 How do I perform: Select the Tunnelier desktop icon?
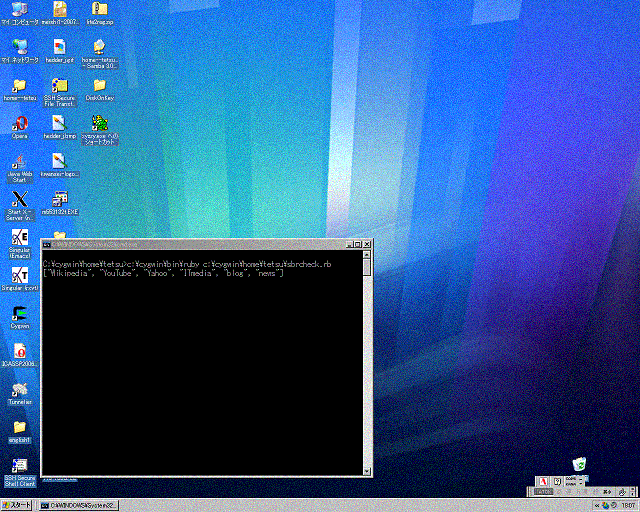click(x=19, y=389)
